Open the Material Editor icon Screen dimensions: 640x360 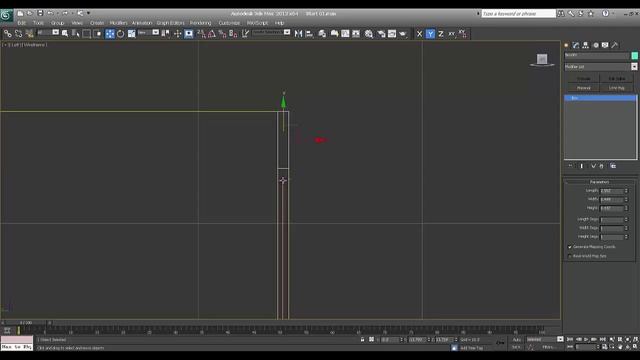(369, 34)
